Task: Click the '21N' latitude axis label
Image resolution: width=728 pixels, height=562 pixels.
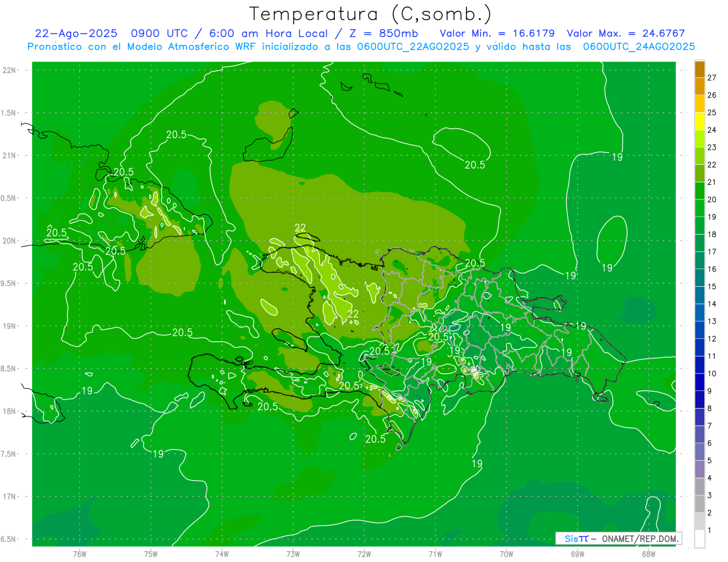Action: (x=10, y=155)
